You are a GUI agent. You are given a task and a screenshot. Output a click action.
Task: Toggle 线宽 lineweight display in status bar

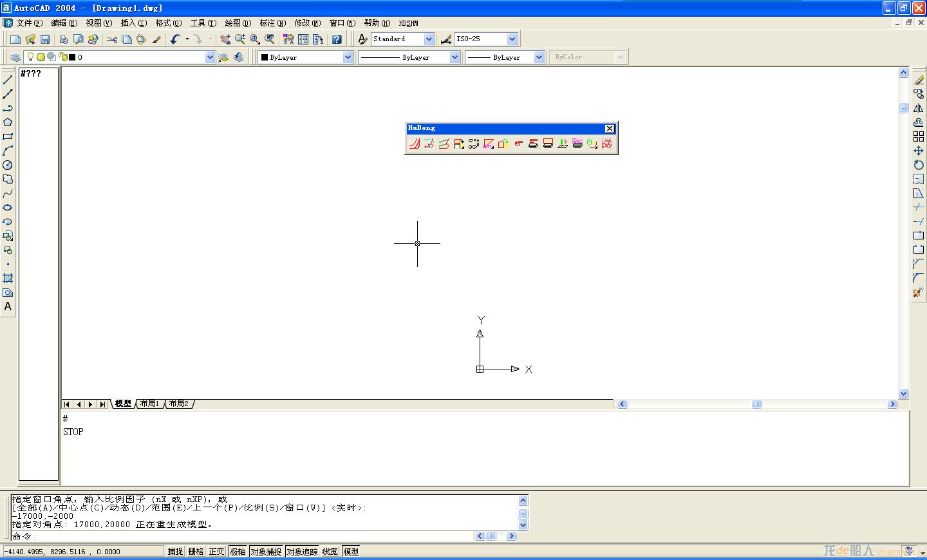point(330,552)
